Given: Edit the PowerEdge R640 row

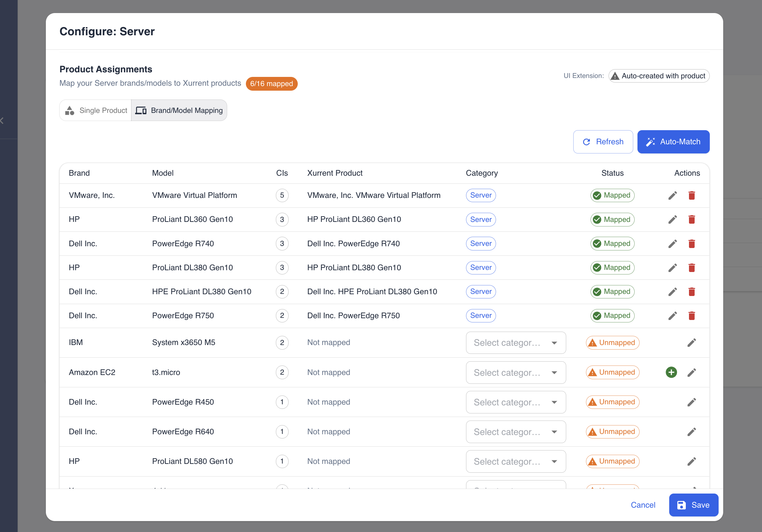Looking at the screenshot, I should [691, 431].
